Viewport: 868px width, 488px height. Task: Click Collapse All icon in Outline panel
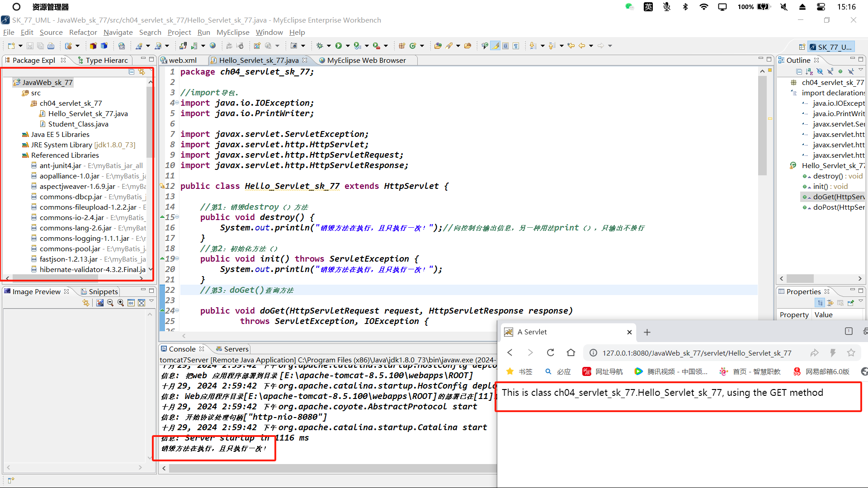799,71
